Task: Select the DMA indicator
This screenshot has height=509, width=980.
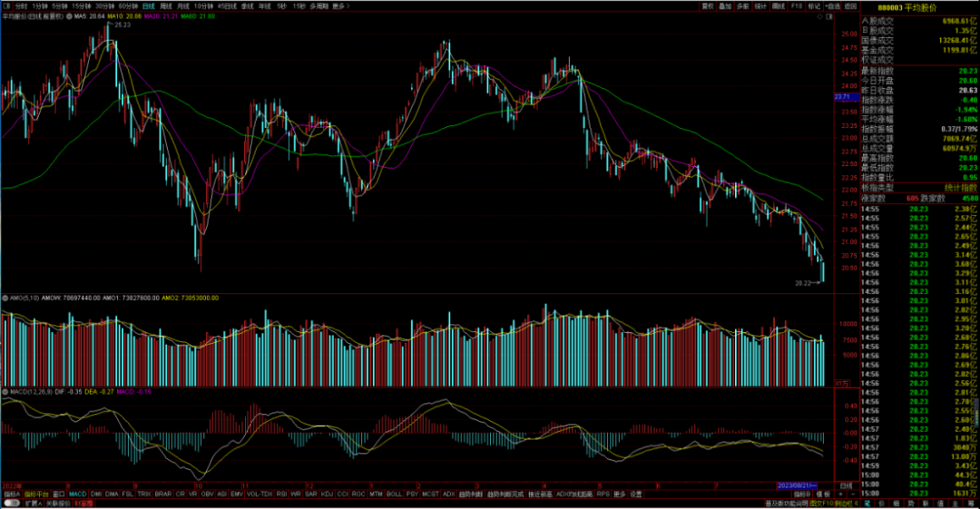Action: (112, 494)
